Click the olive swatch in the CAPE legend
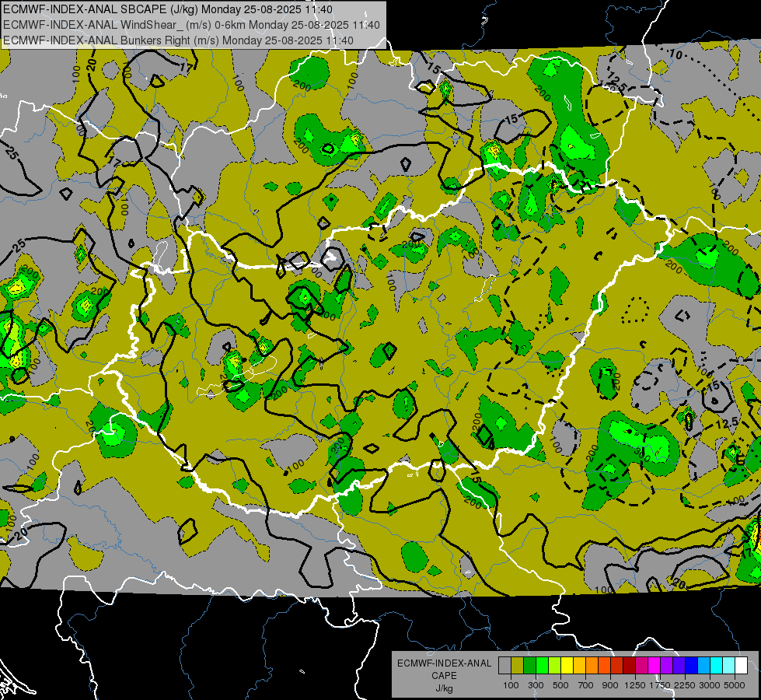The height and width of the screenshot is (700, 761). [x=518, y=665]
